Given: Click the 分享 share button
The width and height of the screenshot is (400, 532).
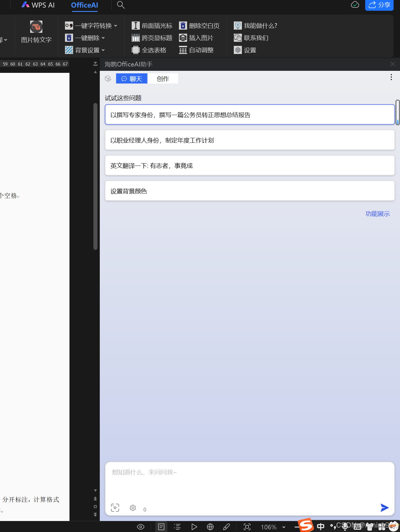Looking at the screenshot, I should [x=379, y=5].
